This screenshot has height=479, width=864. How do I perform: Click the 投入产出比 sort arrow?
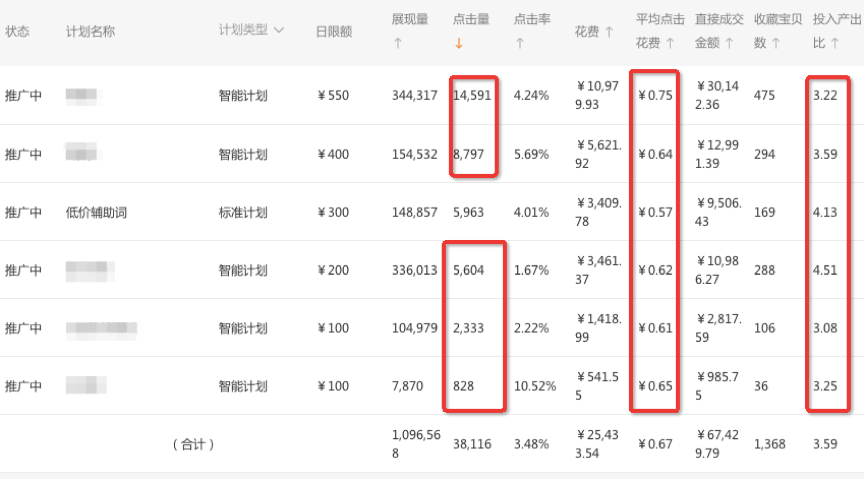click(836, 43)
